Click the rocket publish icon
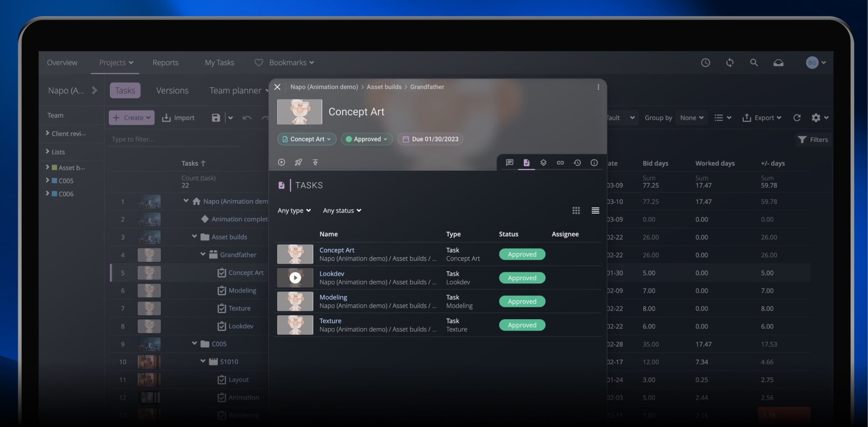This screenshot has height=427, width=868. pyautogui.click(x=298, y=162)
